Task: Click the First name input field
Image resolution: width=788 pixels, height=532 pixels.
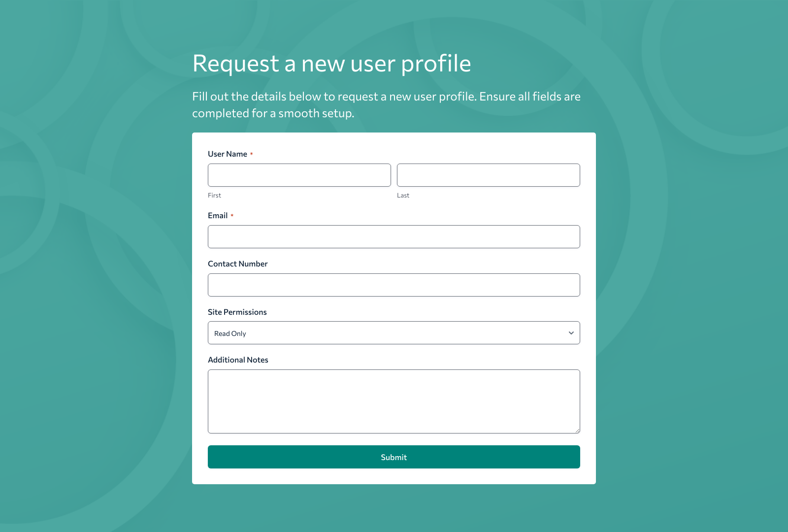Action: click(x=299, y=175)
